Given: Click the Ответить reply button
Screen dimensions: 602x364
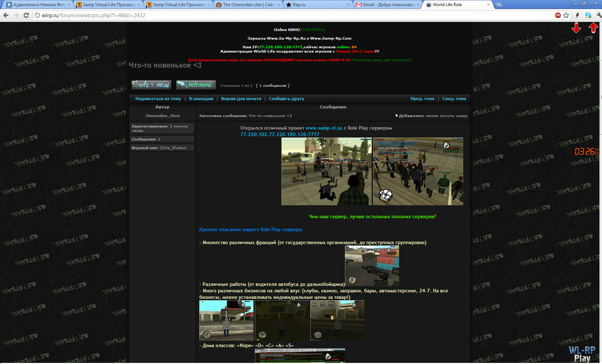Looking at the screenshot, I should [x=196, y=85].
